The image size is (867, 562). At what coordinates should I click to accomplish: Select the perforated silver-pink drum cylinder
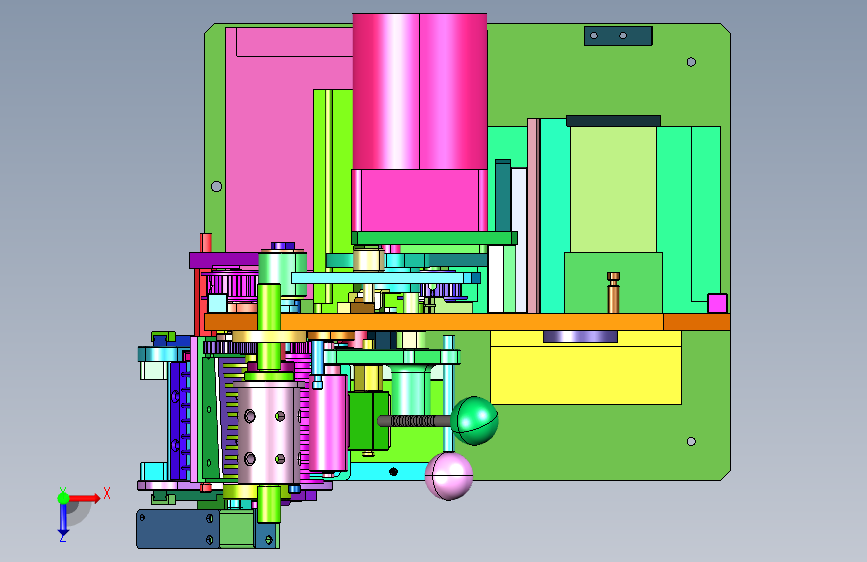[267, 433]
